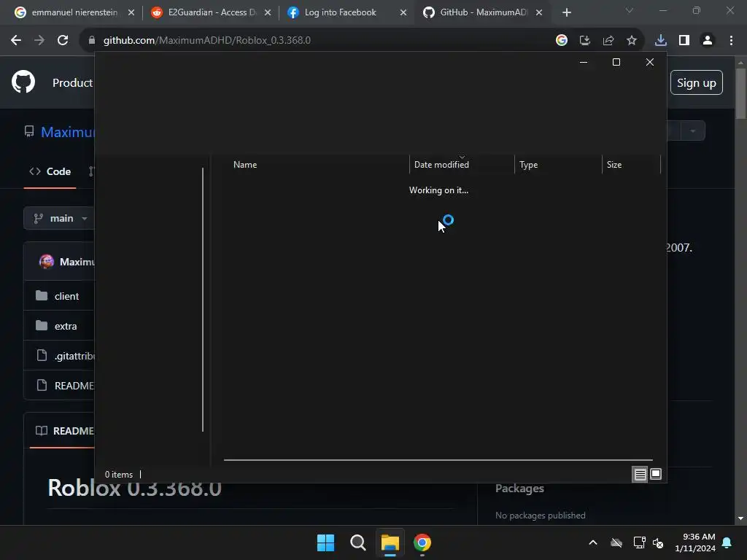Click the MaximumADHD commit author avatar

[47, 262]
